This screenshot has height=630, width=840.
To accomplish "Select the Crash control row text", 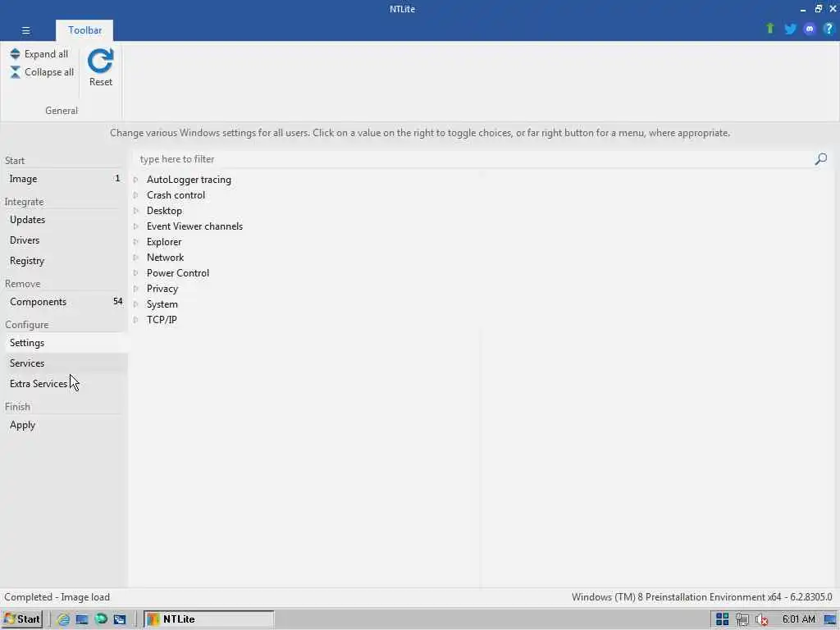I will tap(176, 195).
